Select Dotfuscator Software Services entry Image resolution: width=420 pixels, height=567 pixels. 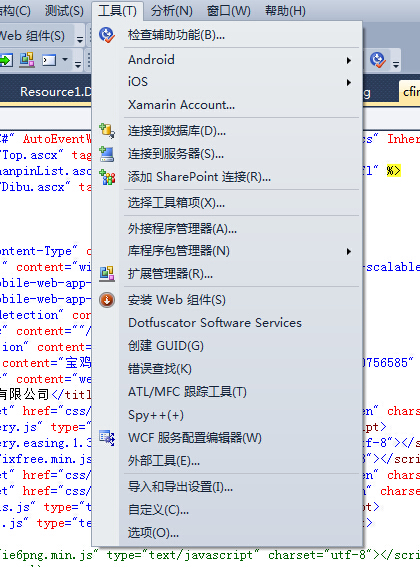(215, 323)
